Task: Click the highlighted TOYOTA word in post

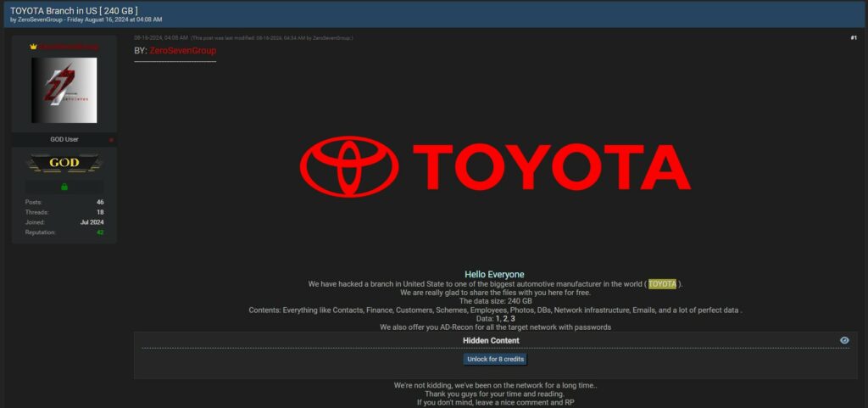Action: 662,283
